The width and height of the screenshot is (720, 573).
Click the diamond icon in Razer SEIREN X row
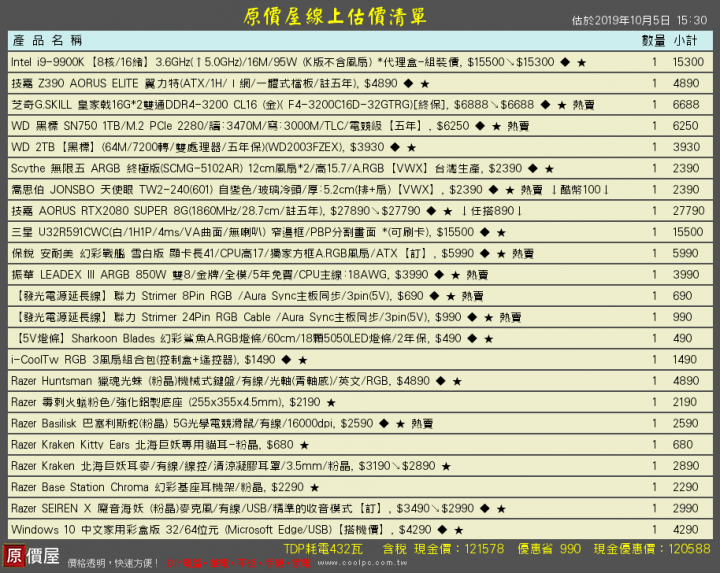click(x=484, y=509)
